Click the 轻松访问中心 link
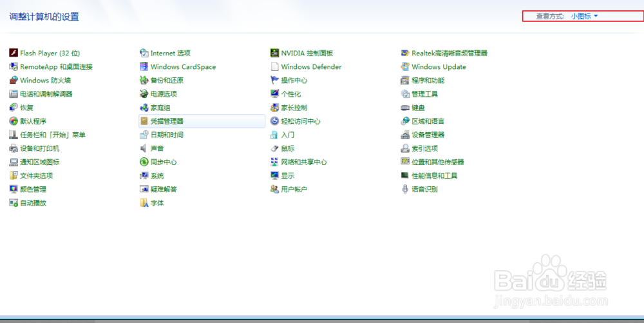This screenshot has width=644, height=323. click(x=301, y=121)
